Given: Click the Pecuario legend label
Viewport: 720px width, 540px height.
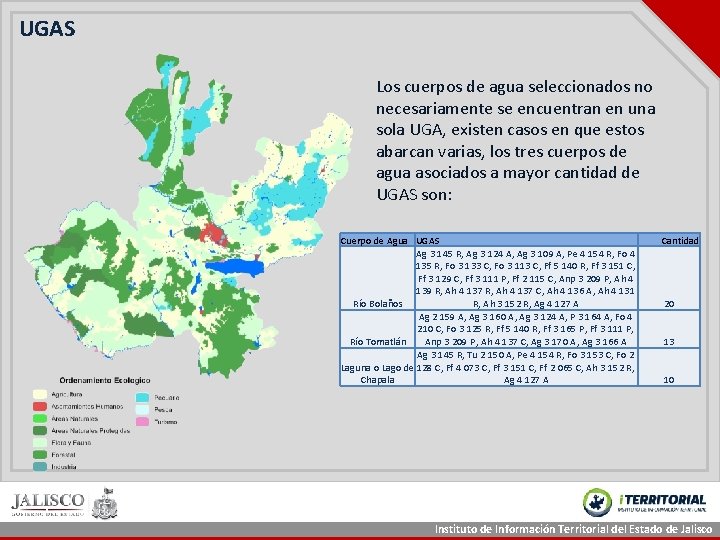Looking at the screenshot, I should (167, 397).
